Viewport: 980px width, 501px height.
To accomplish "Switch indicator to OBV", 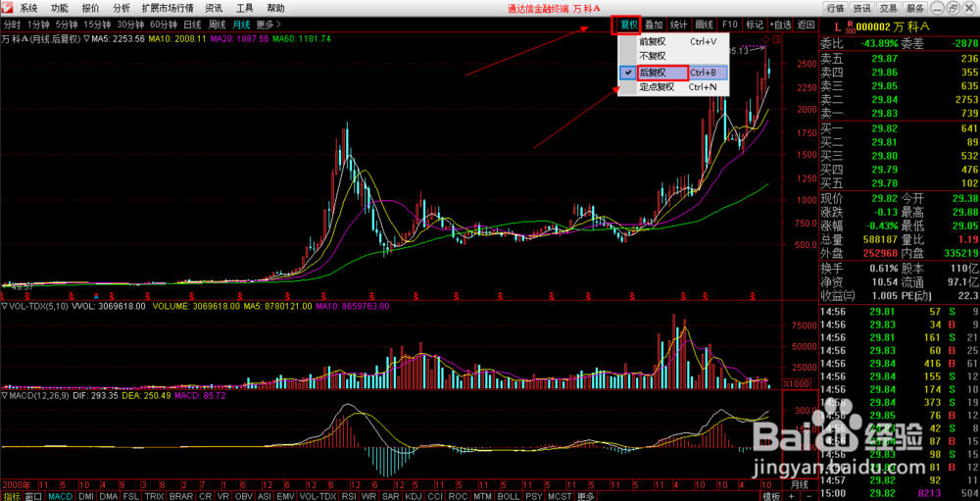I will [243, 496].
